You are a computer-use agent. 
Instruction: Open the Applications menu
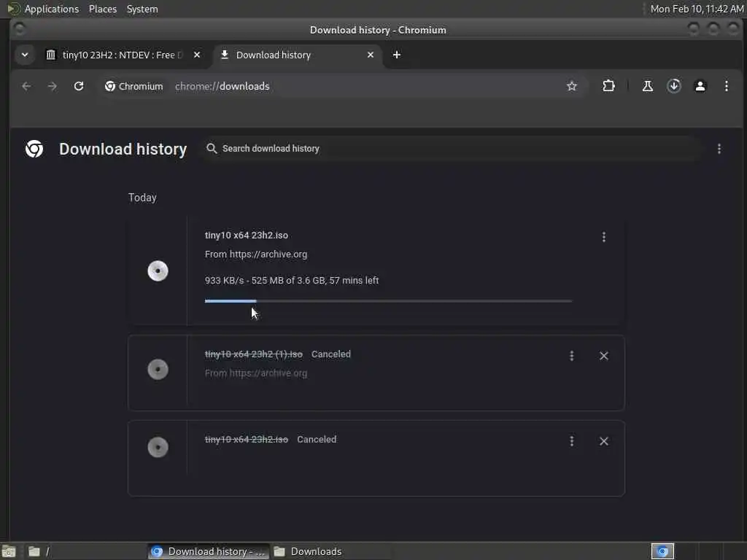point(52,9)
